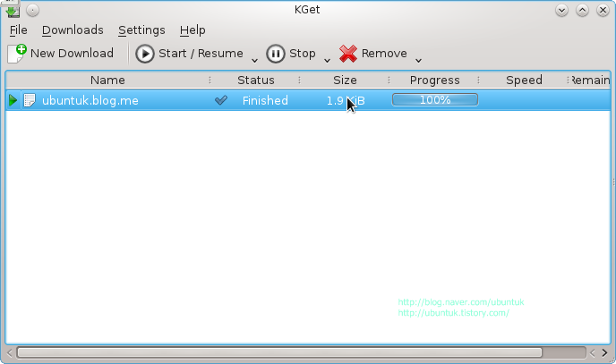The image size is (616, 364).
Task: Sort by the Status column header
Action: click(x=256, y=80)
